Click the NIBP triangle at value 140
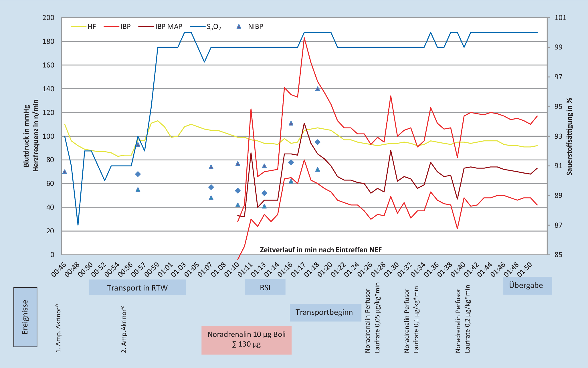Viewport: 588px width, 368px height. click(317, 89)
